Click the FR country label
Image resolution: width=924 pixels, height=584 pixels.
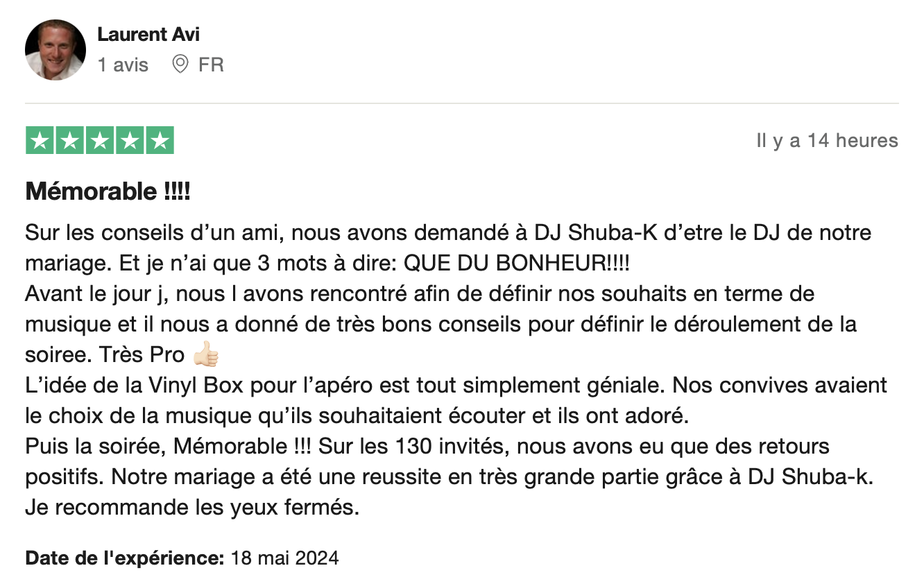tap(211, 65)
